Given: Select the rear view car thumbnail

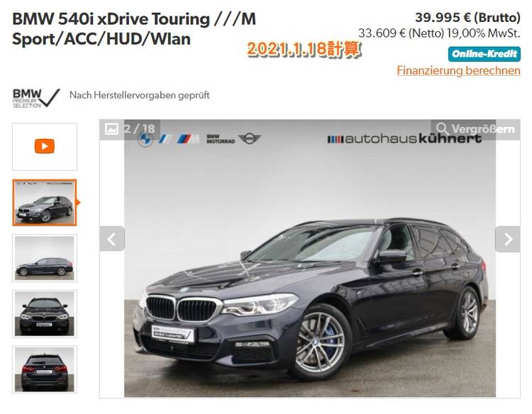Looking at the screenshot, I should (45, 369).
